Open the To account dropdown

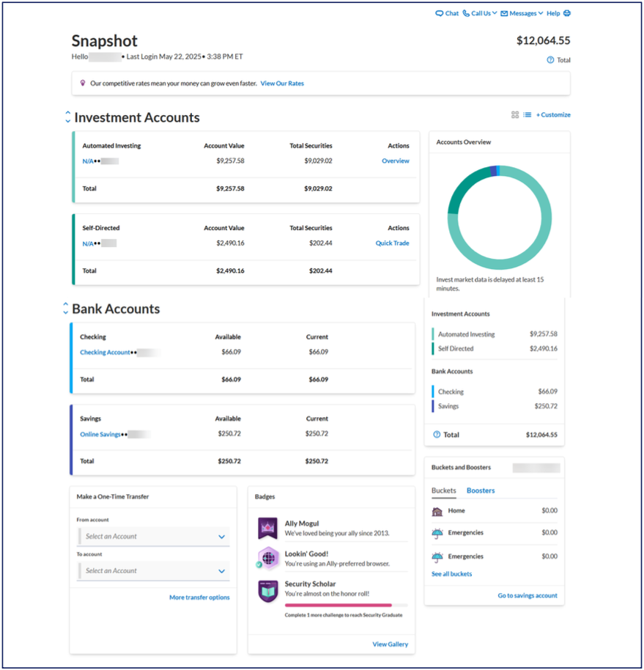click(154, 571)
